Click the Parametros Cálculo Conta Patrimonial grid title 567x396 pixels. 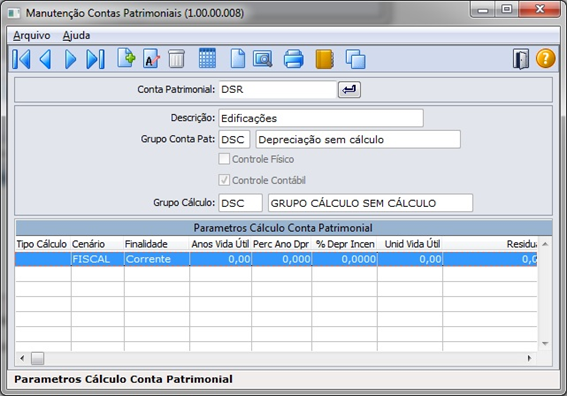pyautogui.click(x=283, y=228)
